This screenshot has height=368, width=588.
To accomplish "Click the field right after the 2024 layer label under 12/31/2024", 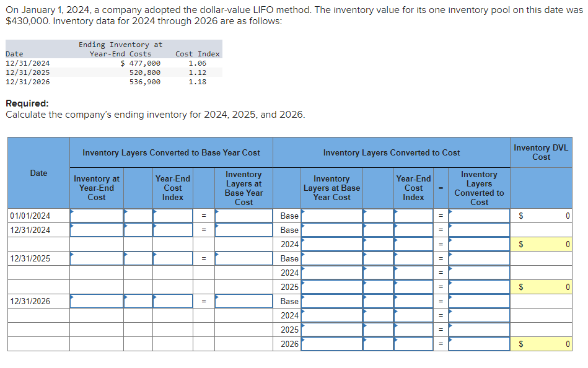I will point(332,244).
